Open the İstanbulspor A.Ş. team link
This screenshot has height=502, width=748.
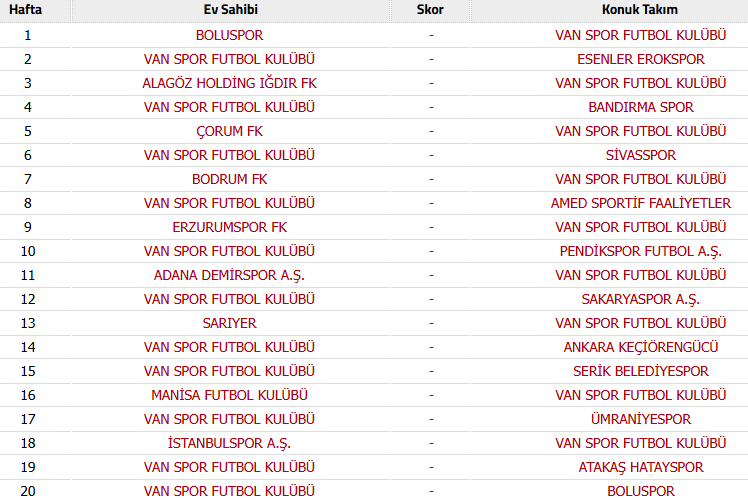[x=229, y=443]
